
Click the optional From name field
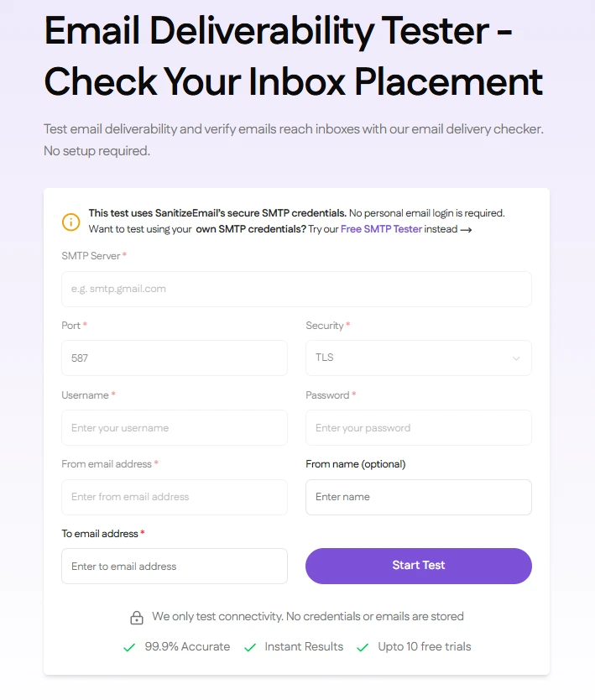coord(418,497)
